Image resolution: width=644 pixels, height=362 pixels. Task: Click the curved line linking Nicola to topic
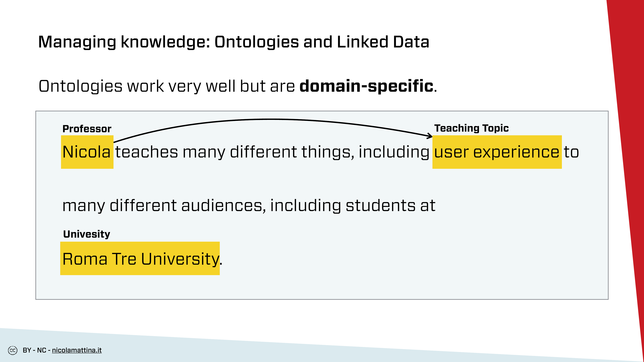point(273,120)
